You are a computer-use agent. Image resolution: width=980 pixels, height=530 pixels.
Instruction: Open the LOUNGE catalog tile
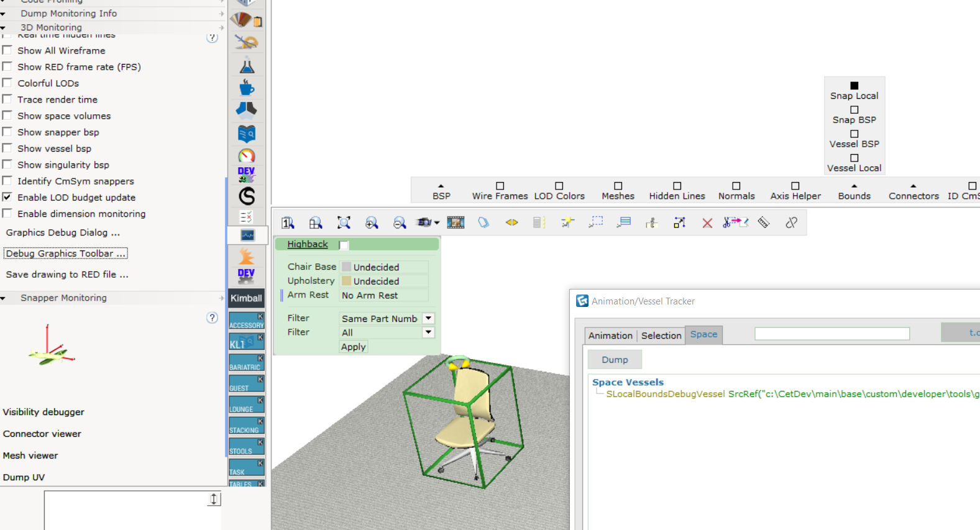[247, 404]
